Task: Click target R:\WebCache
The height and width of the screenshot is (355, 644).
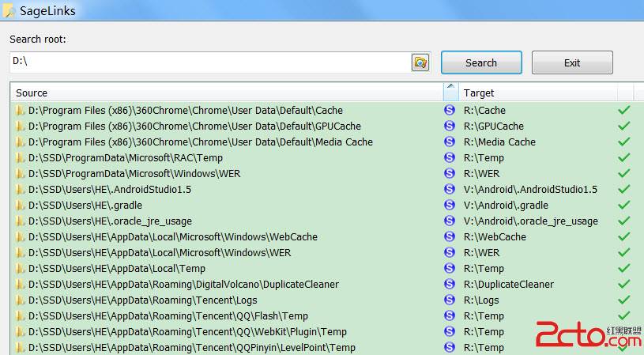Action: [x=495, y=237]
